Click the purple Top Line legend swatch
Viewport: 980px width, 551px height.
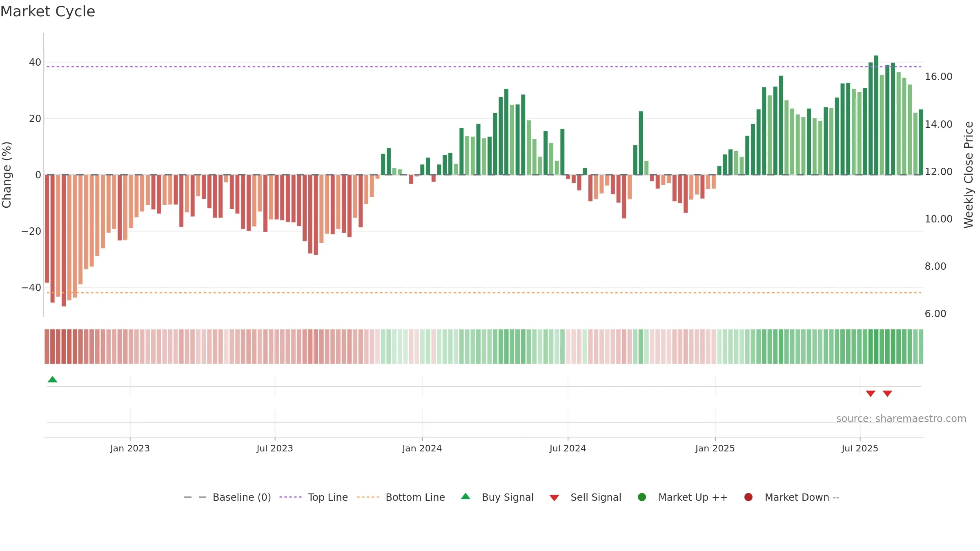coord(290,497)
